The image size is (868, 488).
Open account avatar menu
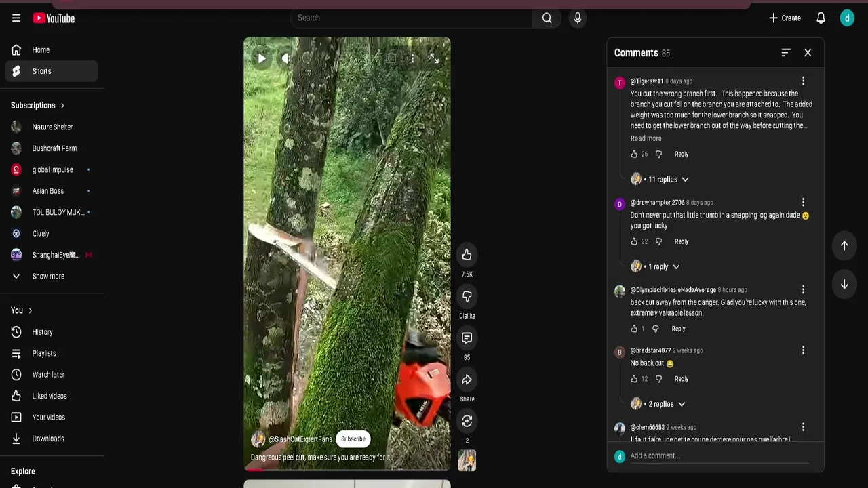point(847,18)
